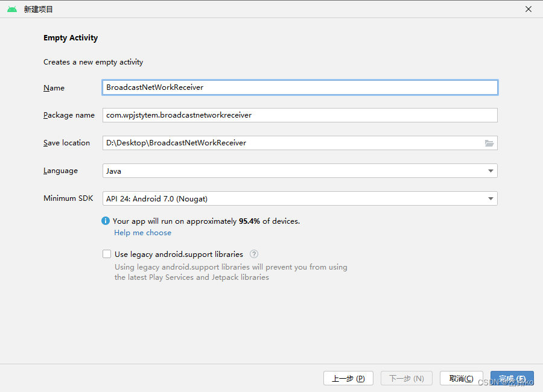Click the disabled 下一步 (N) button
Image resolution: width=543 pixels, height=392 pixels.
tap(407, 378)
